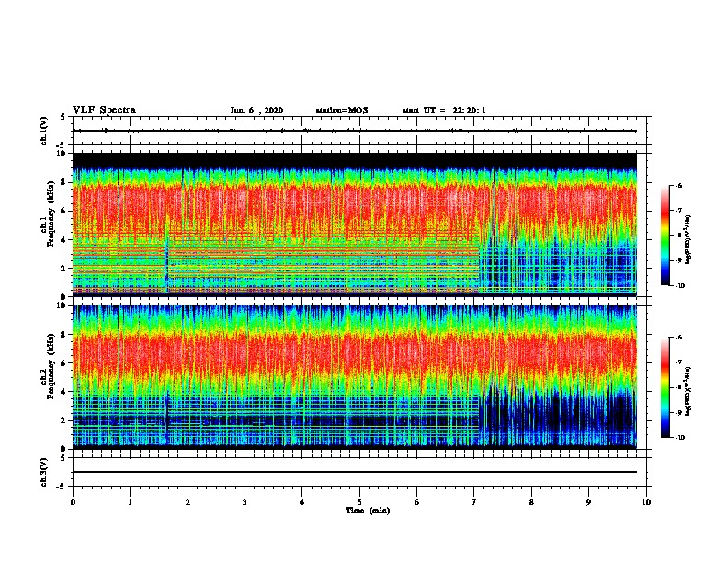Click the "4" kHz tick on ch.2 frequency axis
The width and height of the screenshot is (728, 563).
pyautogui.click(x=64, y=392)
